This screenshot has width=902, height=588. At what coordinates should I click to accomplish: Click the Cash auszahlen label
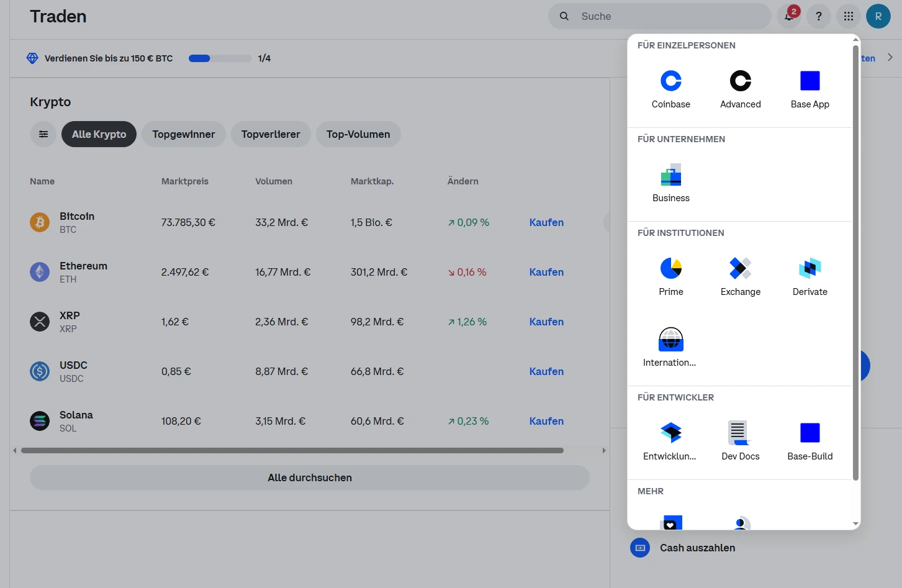click(698, 548)
